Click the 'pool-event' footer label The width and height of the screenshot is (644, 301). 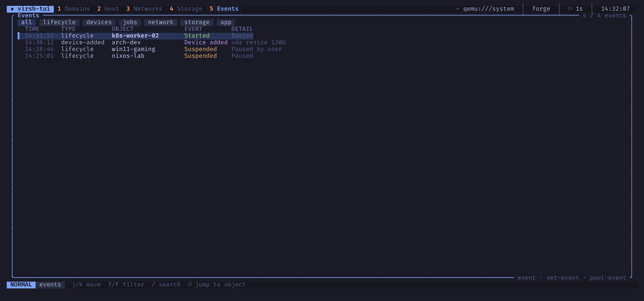coord(608,278)
